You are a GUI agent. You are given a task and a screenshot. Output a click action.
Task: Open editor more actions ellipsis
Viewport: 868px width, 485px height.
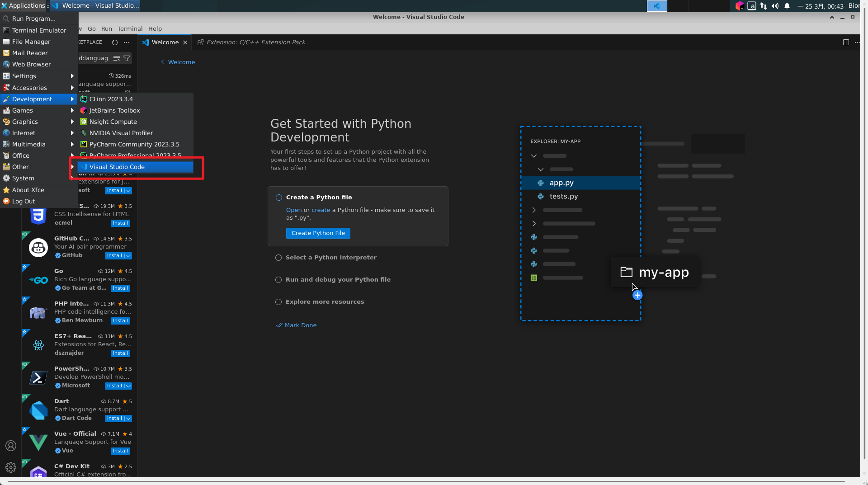coord(857,42)
